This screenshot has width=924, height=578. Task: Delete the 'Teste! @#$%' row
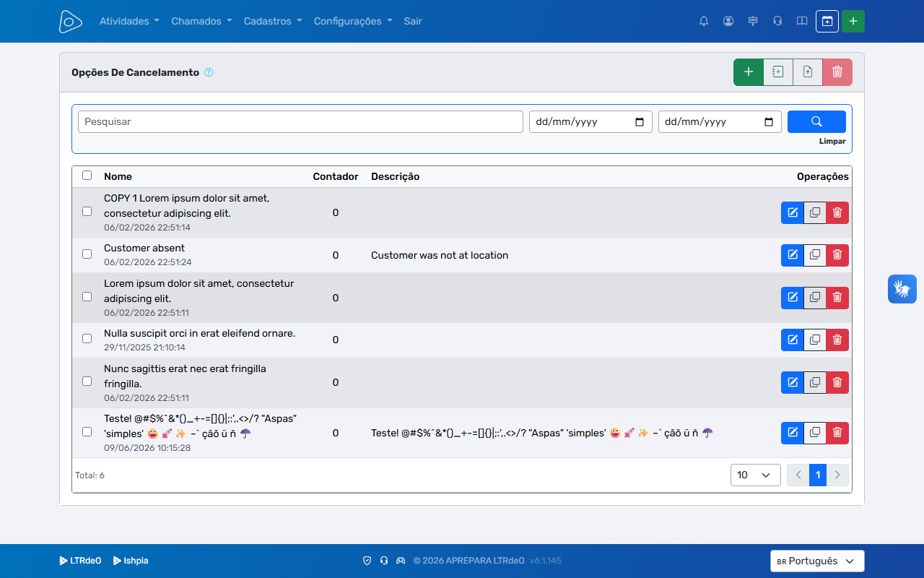(837, 433)
